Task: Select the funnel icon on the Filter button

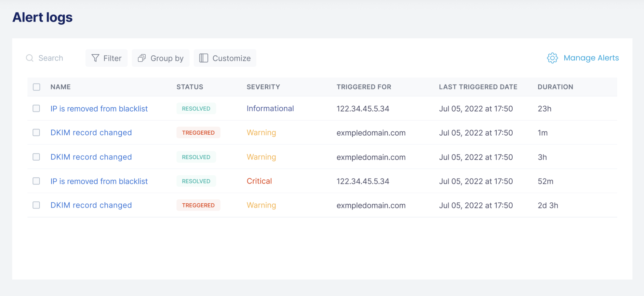Action: pyautogui.click(x=95, y=58)
